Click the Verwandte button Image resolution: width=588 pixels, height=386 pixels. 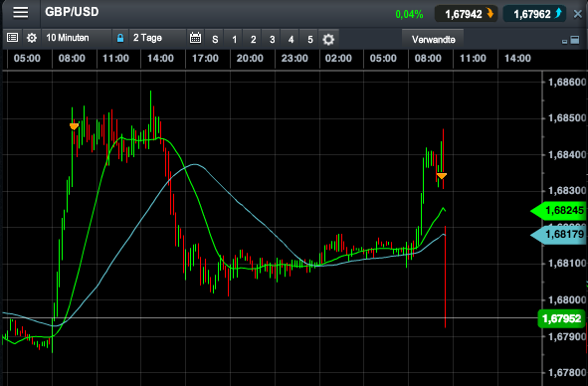tap(433, 39)
